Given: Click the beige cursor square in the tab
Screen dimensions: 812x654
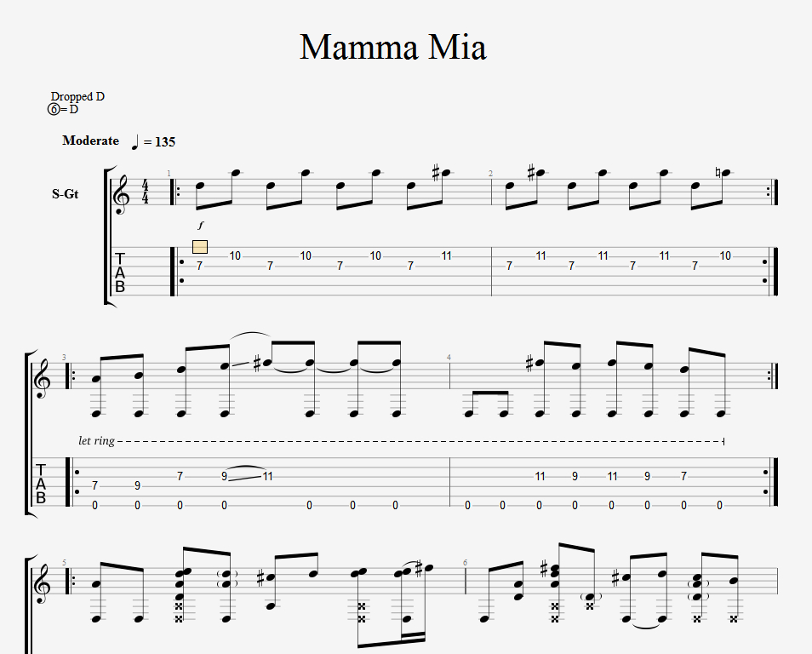Looking at the screenshot, I should click(x=200, y=247).
